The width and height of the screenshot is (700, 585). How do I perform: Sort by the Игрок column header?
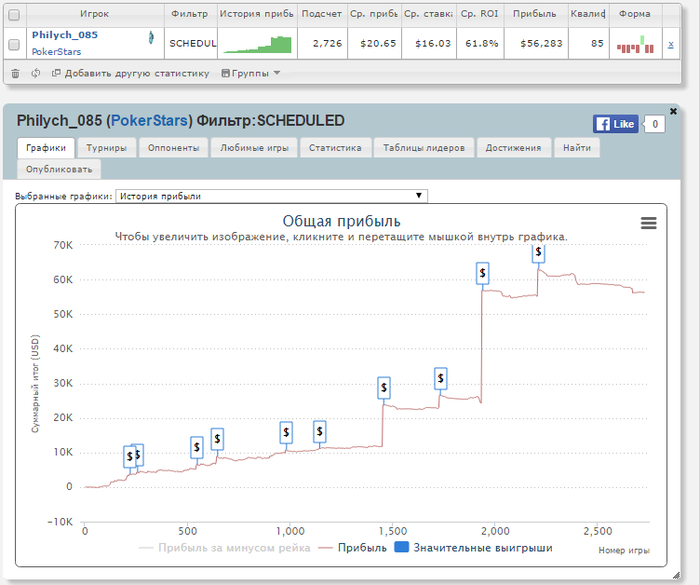pyautogui.click(x=95, y=14)
